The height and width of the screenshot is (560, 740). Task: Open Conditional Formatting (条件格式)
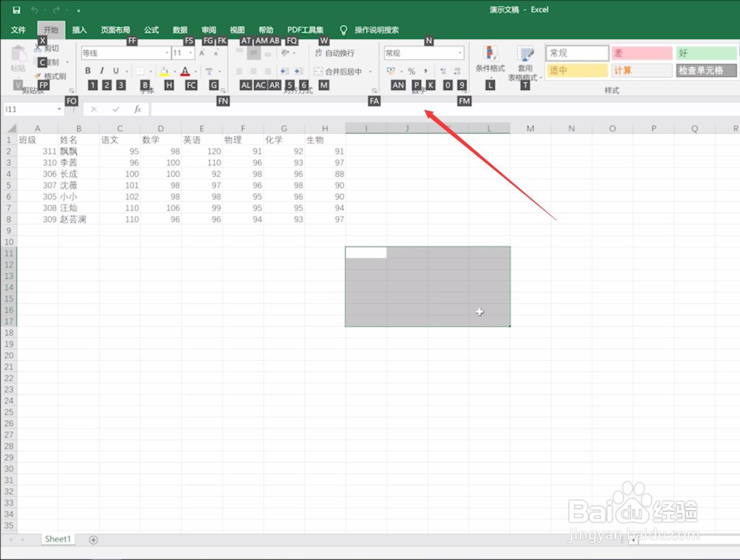[x=490, y=62]
